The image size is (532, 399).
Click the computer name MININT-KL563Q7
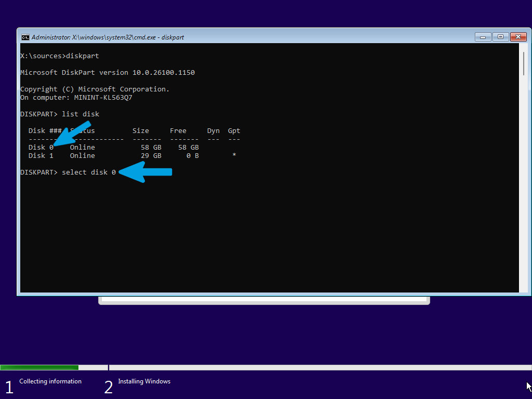coord(103,98)
